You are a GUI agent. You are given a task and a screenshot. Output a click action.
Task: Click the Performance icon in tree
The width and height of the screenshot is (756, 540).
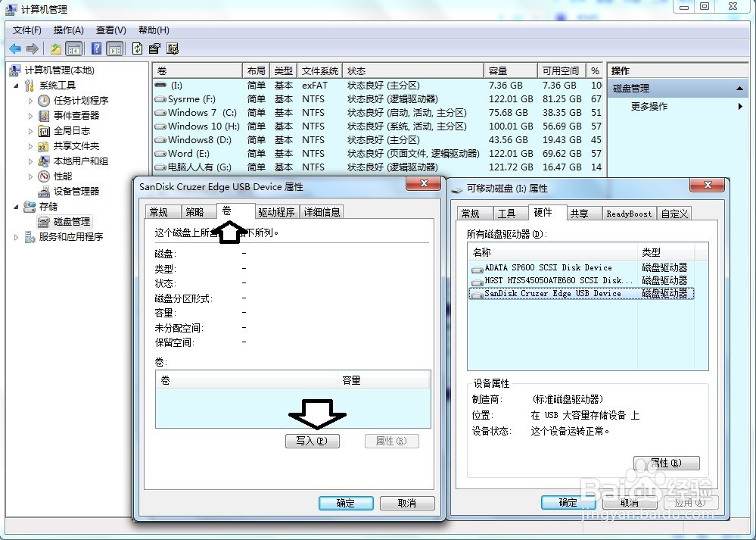(44, 176)
